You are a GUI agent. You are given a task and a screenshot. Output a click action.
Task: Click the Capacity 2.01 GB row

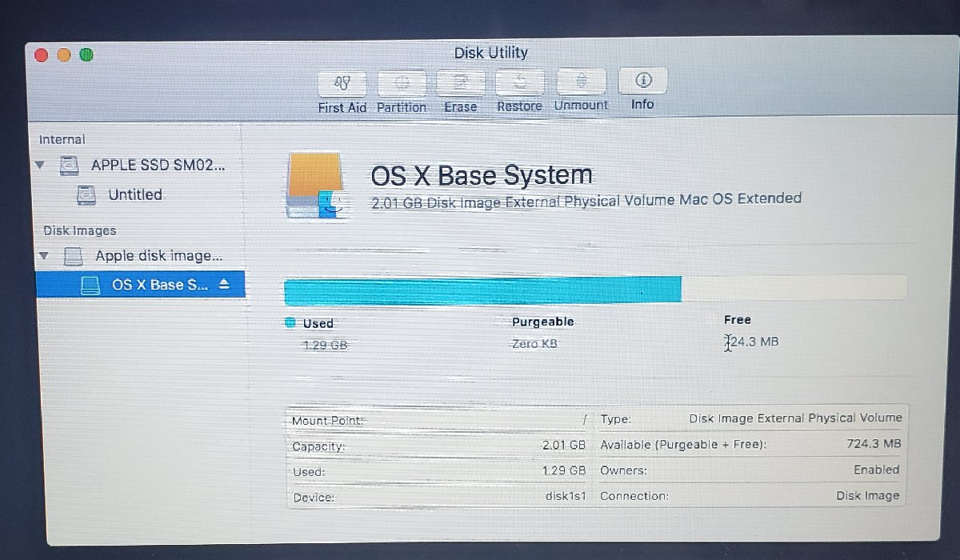pyautogui.click(x=438, y=446)
